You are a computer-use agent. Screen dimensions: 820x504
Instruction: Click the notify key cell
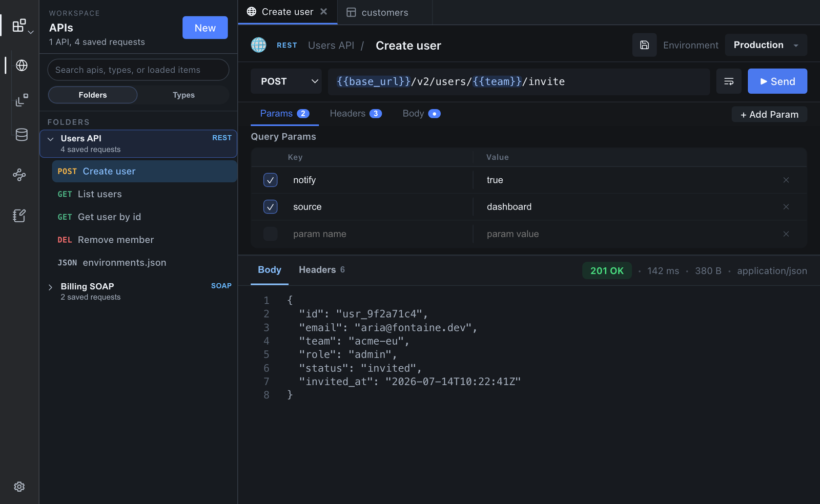click(x=304, y=180)
